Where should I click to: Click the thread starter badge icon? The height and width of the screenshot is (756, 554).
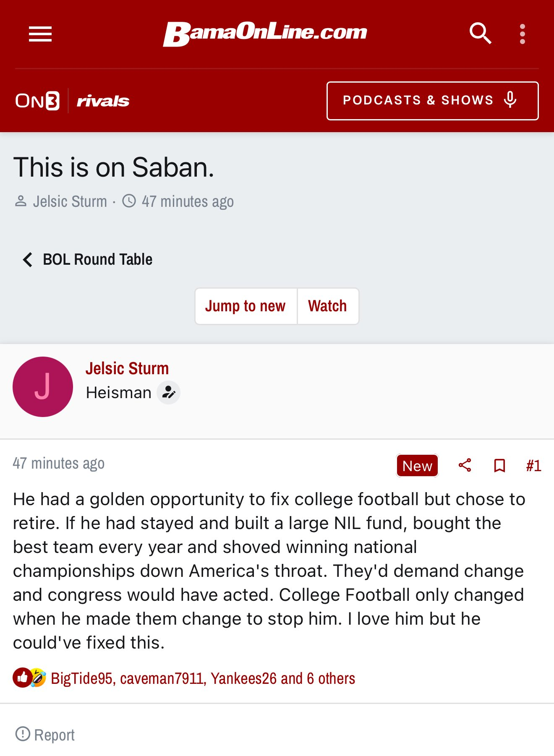tap(169, 393)
